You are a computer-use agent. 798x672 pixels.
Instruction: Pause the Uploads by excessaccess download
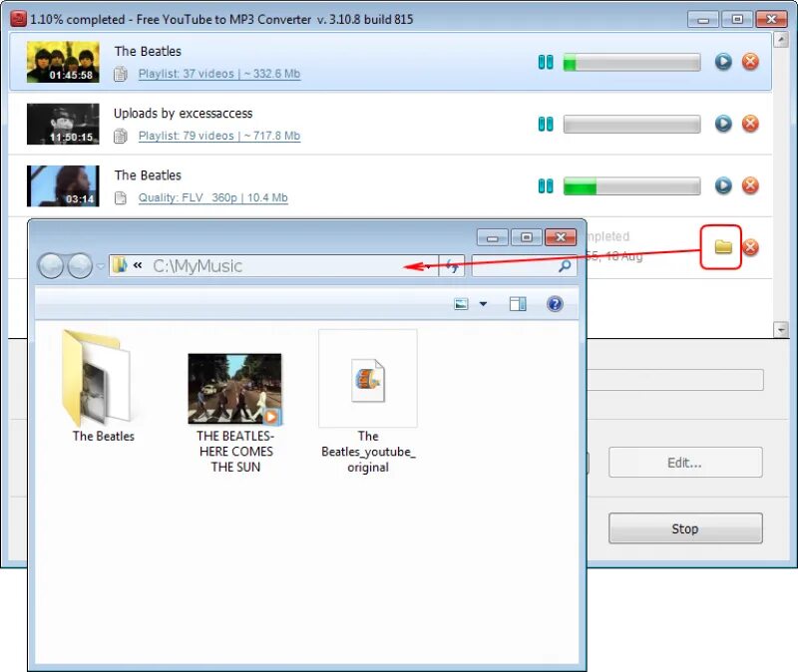click(546, 124)
